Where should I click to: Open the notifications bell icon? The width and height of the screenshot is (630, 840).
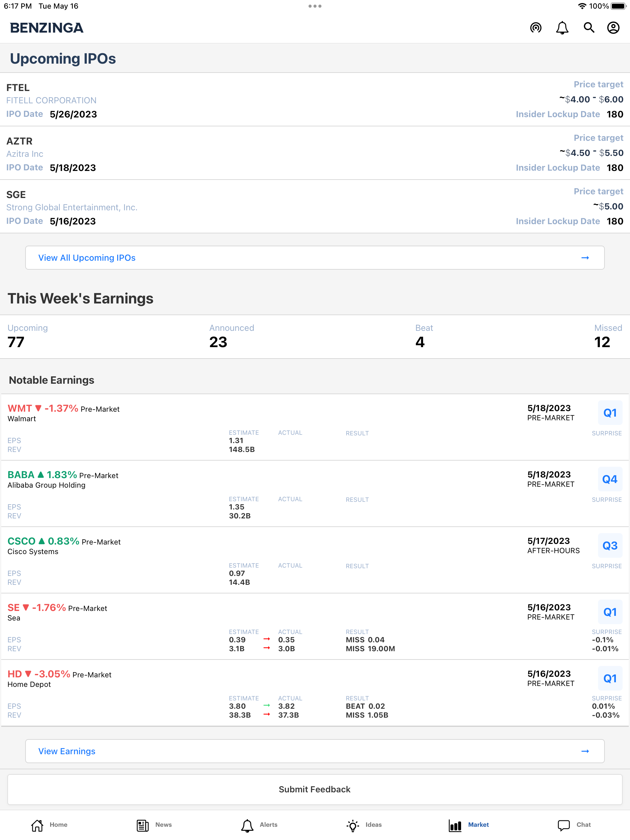(562, 28)
